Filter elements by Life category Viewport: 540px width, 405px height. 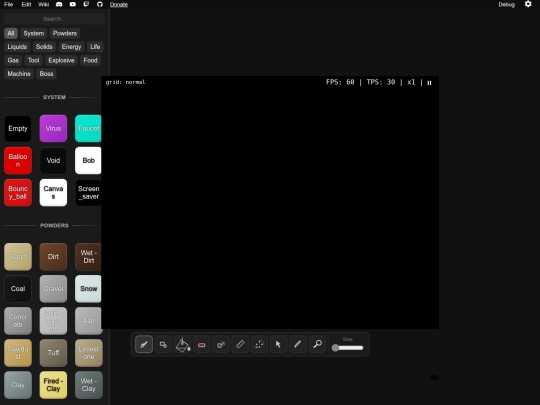pos(95,47)
